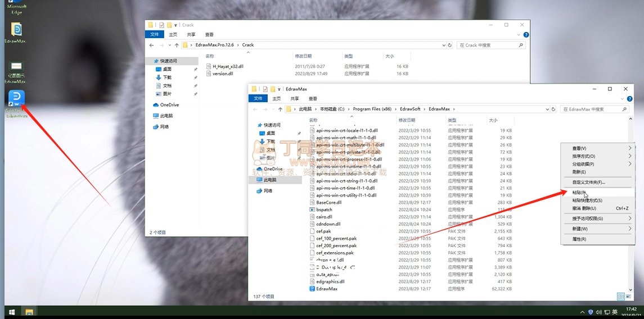Click the version.dll file in Crack folder
Image resolution: width=644 pixels, height=319 pixels.
(223, 74)
